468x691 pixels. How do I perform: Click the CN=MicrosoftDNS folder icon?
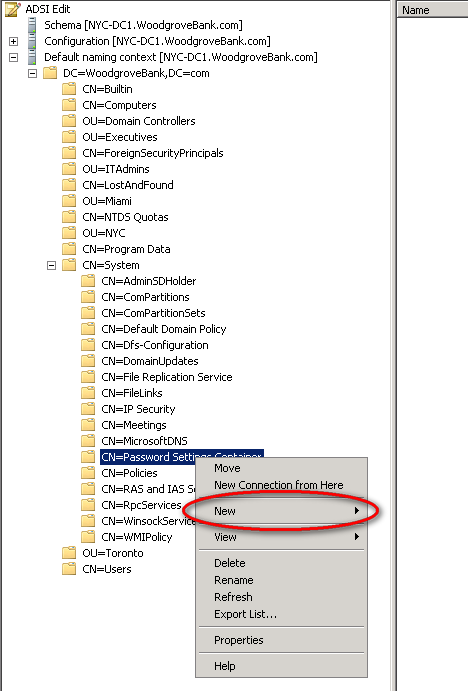pos(88,441)
